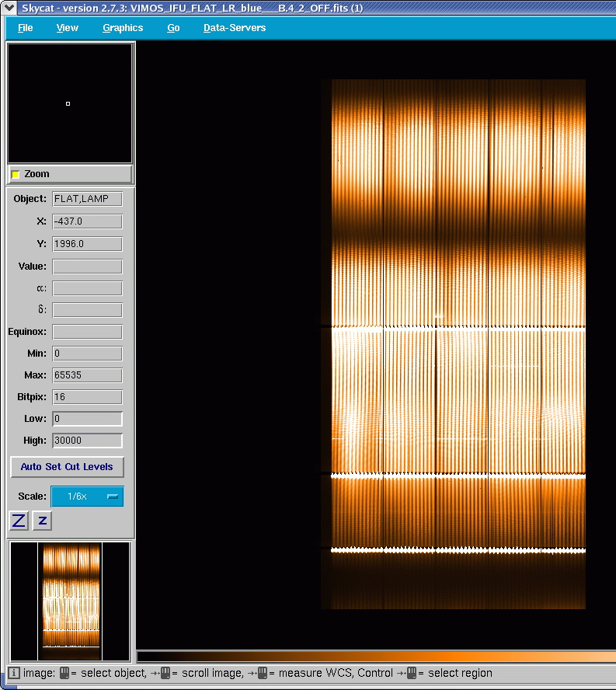Image resolution: width=616 pixels, height=690 pixels.
Task: Click the Min value field
Action: [x=87, y=354]
